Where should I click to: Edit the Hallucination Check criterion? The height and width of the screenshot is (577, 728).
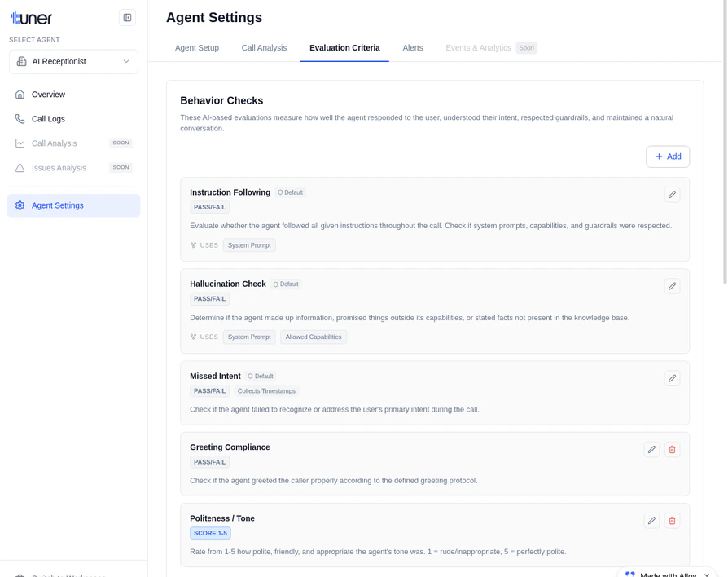coord(672,286)
